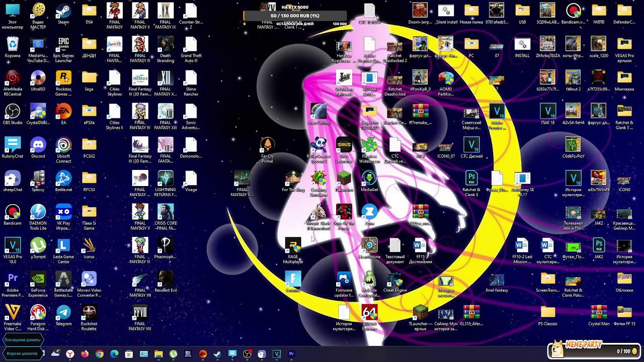
Task: Launch Ubisoft Connect shortcut
Action: [63, 150]
